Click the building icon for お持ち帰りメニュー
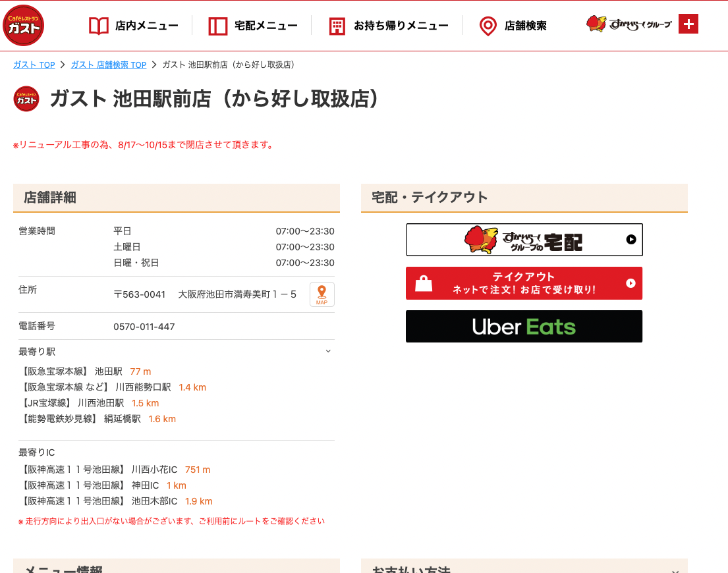 337,26
